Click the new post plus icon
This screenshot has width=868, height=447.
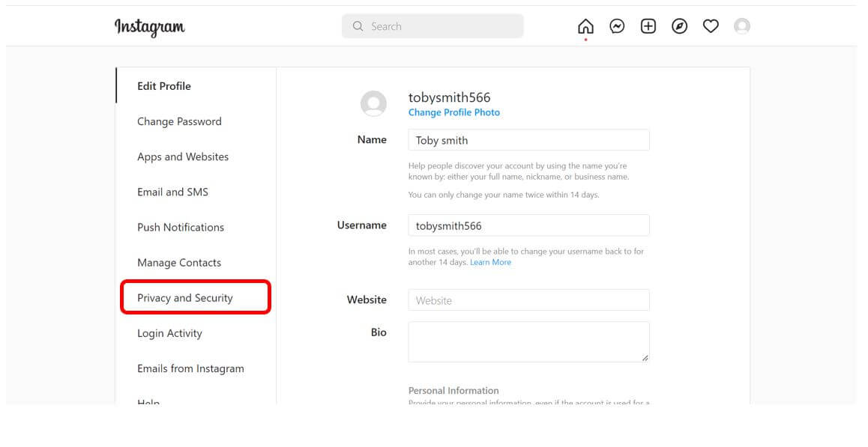pos(648,27)
